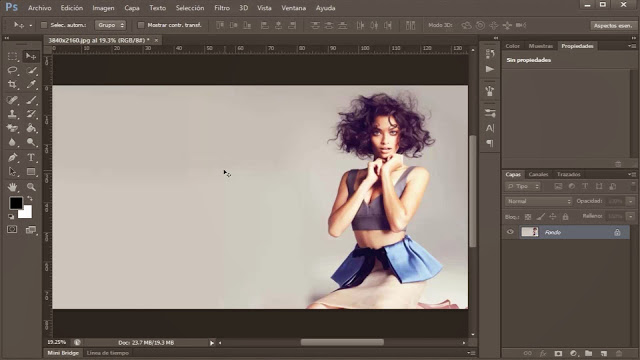The width and height of the screenshot is (640, 360).
Task: Open the Grupo dropdown in options bar
Action: point(110,25)
